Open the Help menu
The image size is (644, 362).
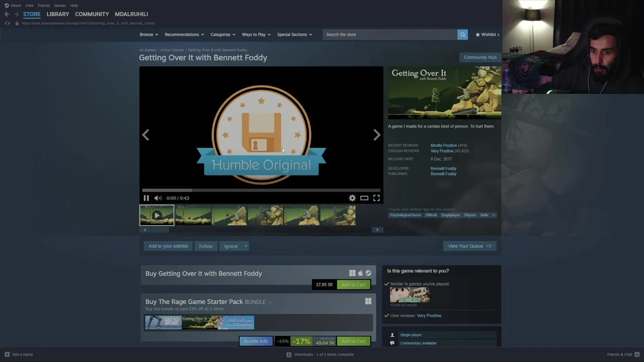click(x=74, y=6)
